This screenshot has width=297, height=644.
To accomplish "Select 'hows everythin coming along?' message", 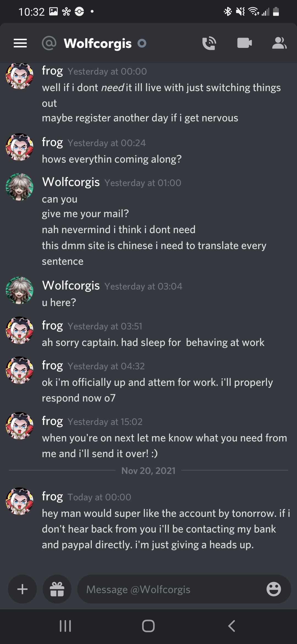I will (x=112, y=159).
